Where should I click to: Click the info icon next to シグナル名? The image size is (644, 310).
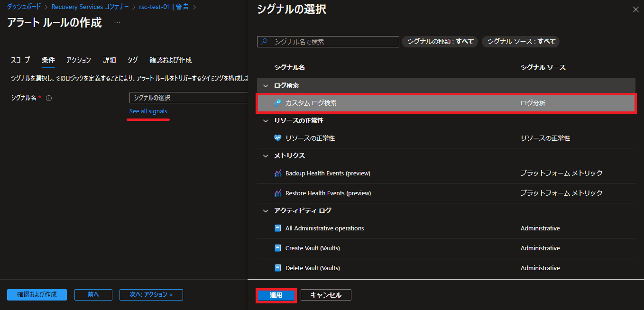49,98
